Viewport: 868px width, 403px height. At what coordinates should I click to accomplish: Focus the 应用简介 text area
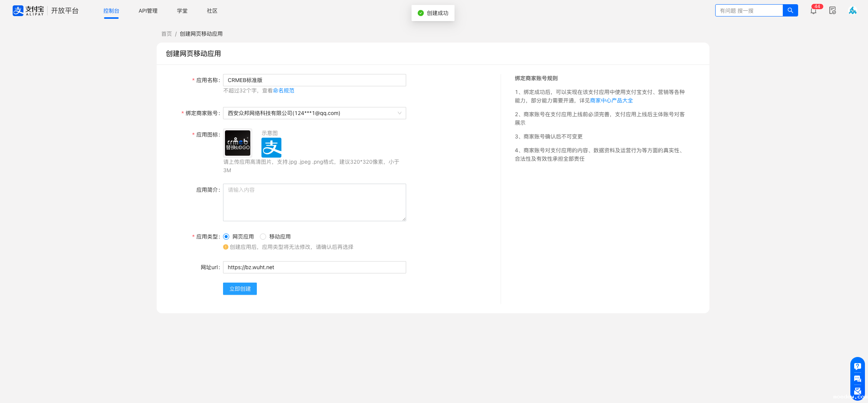[314, 202]
